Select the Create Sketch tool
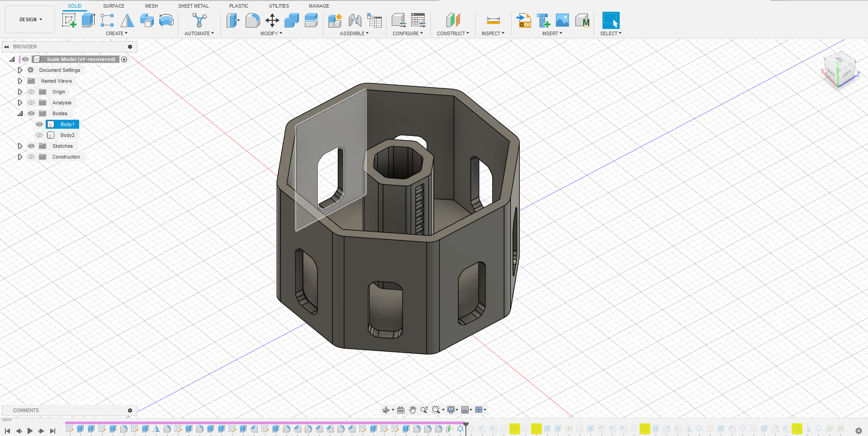The width and height of the screenshot is (868, 436). tap(69, 20)
